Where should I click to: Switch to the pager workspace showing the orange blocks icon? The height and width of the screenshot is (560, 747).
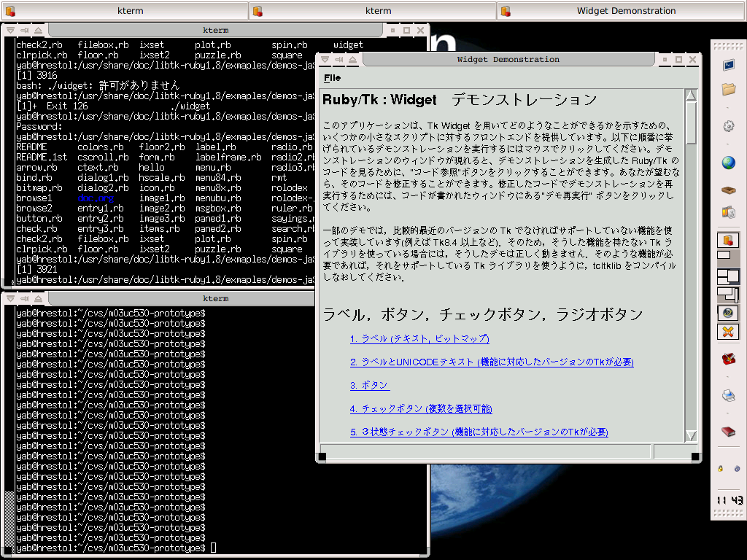[727, 240]
